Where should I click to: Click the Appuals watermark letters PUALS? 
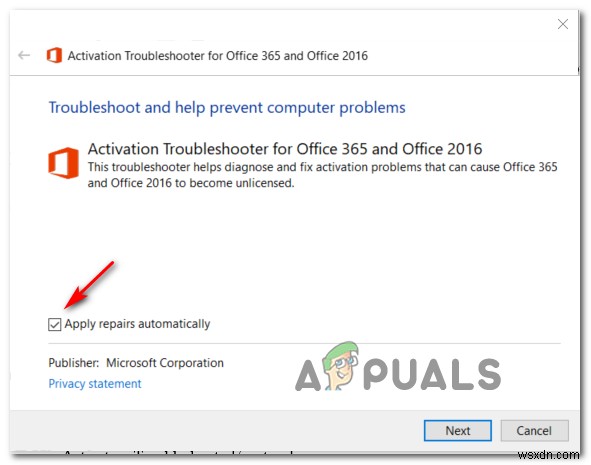(x=432, y=373)
